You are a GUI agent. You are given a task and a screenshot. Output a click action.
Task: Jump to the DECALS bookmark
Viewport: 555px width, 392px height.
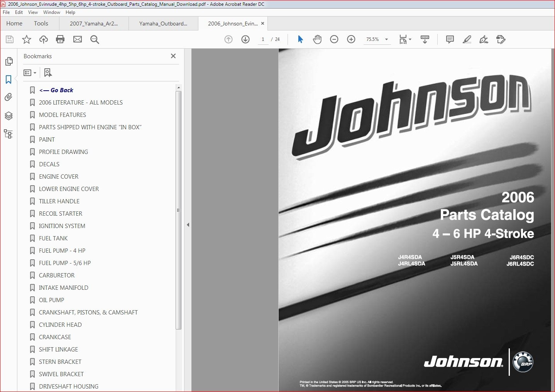point(49,164)
